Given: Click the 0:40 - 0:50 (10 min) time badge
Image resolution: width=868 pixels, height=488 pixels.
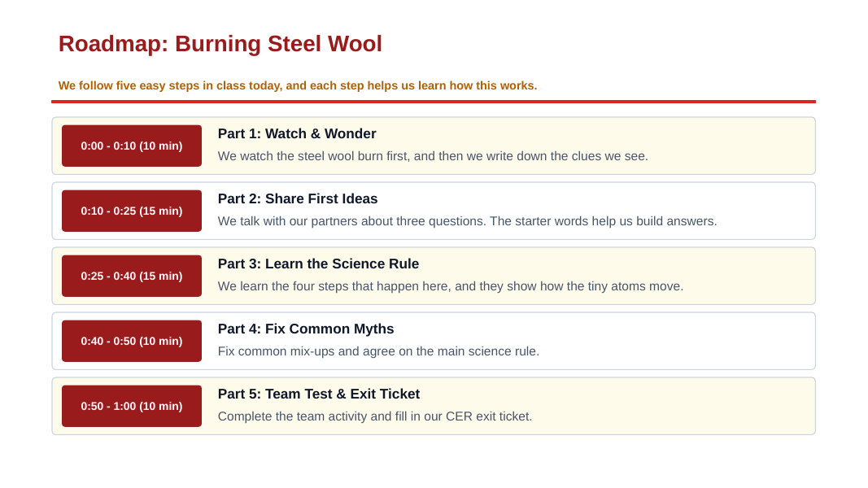Looking at the screenshot, I should click(132, 341).
